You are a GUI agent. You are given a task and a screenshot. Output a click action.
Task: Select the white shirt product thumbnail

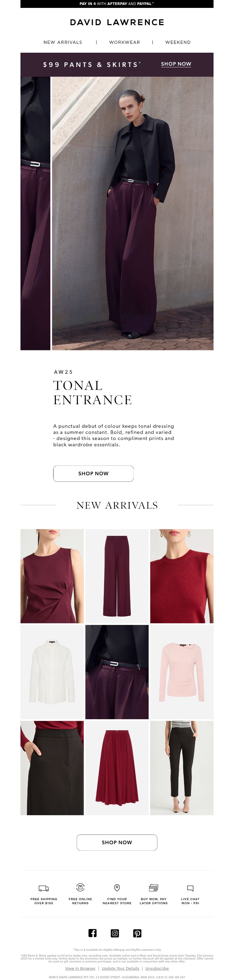(x=52, y=672)
